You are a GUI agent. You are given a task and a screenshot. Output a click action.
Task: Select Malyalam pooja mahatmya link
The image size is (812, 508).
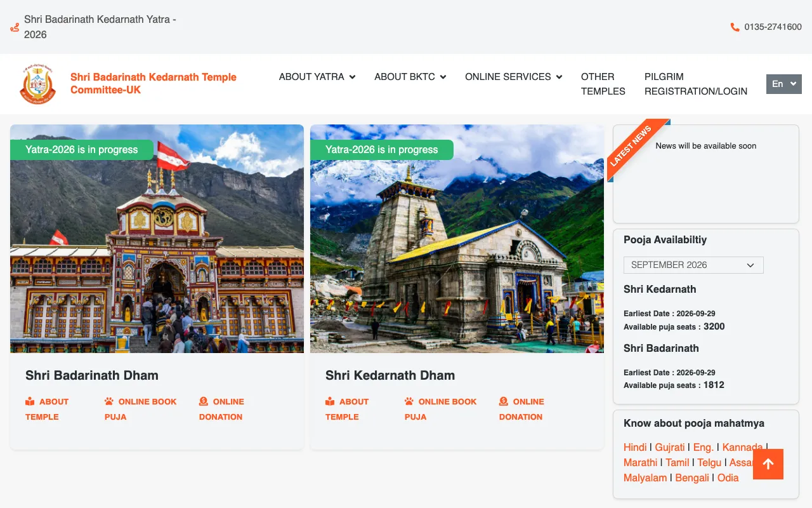coord(645,478)
